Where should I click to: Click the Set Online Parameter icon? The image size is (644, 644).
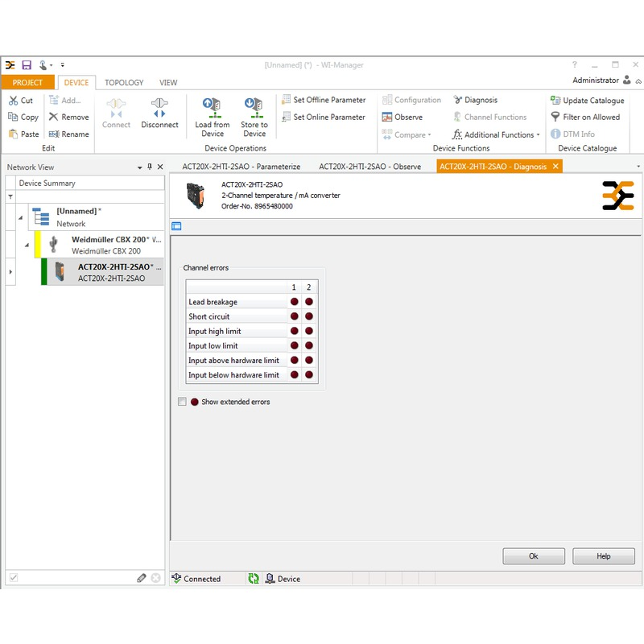(x=286, y=117)
